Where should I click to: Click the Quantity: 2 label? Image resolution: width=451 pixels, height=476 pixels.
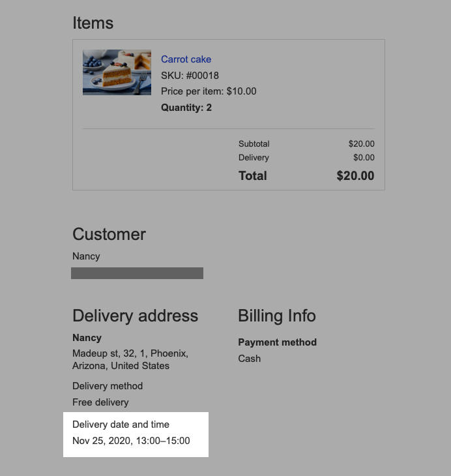tap(186, 108)
